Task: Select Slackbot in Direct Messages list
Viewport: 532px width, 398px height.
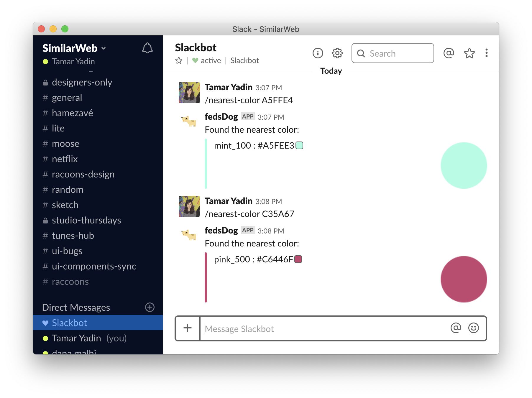Action: coord(98,323)
